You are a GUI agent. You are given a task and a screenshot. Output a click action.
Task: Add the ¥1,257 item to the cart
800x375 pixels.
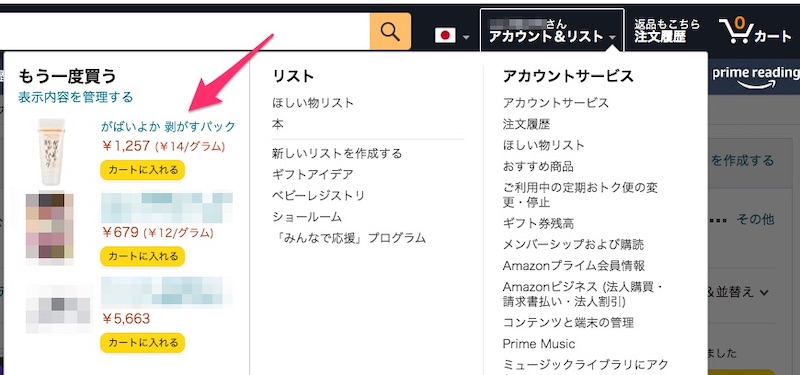[142, 170]
